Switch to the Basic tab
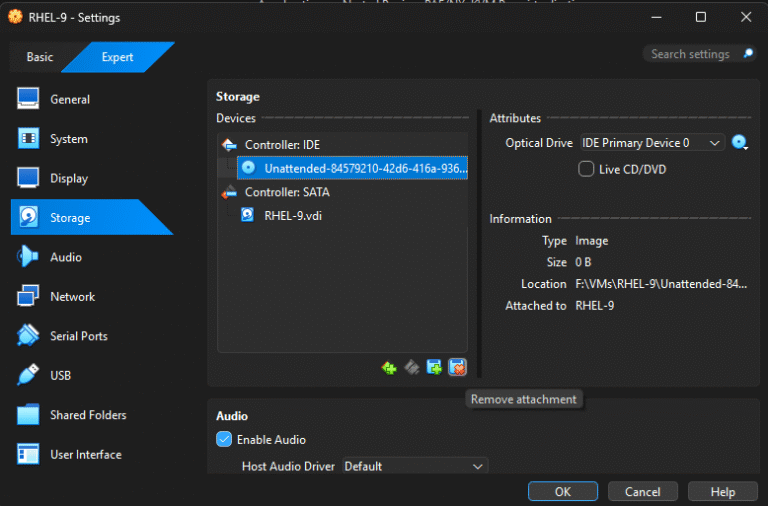The height and width of the screenshot is (506, 768). [40, 57]
